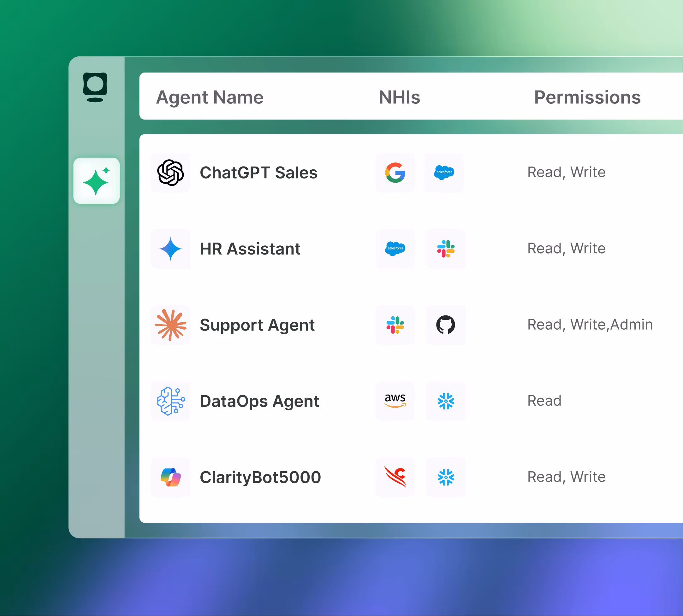
Task: Select the Slack NHI for Support Agent
Action: 395,325
